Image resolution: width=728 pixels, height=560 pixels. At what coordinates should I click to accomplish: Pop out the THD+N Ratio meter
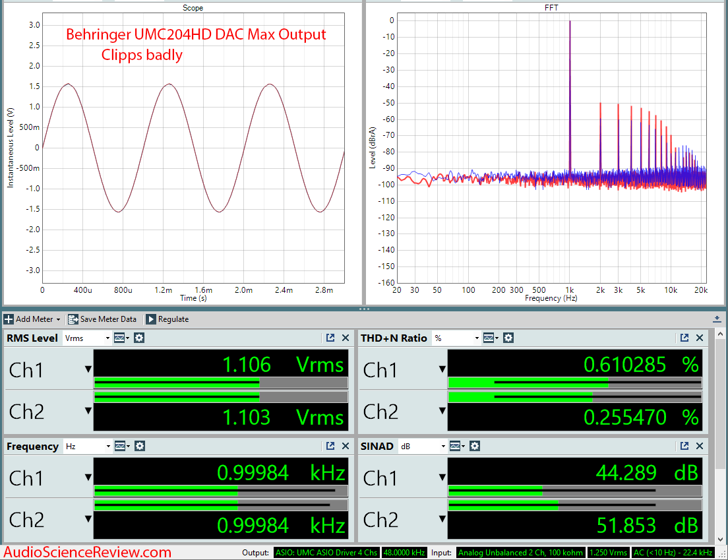pyautogui.click(x=684, y=338)
